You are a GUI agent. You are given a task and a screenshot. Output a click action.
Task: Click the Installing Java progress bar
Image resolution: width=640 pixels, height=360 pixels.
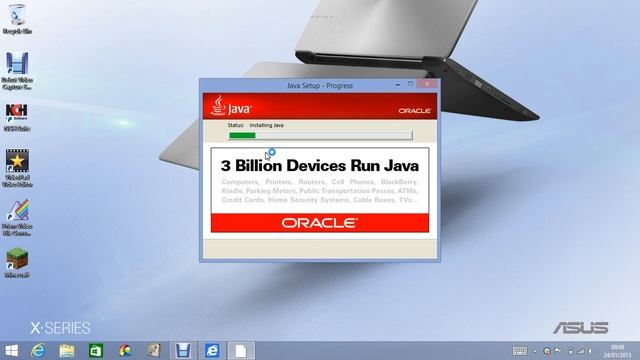[x=320, y=136]
